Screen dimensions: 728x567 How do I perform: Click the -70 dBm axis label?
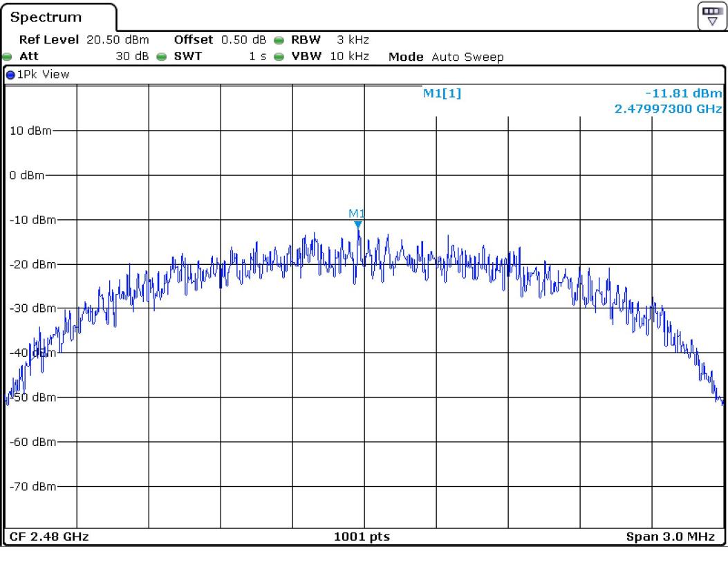click(32, 487)
